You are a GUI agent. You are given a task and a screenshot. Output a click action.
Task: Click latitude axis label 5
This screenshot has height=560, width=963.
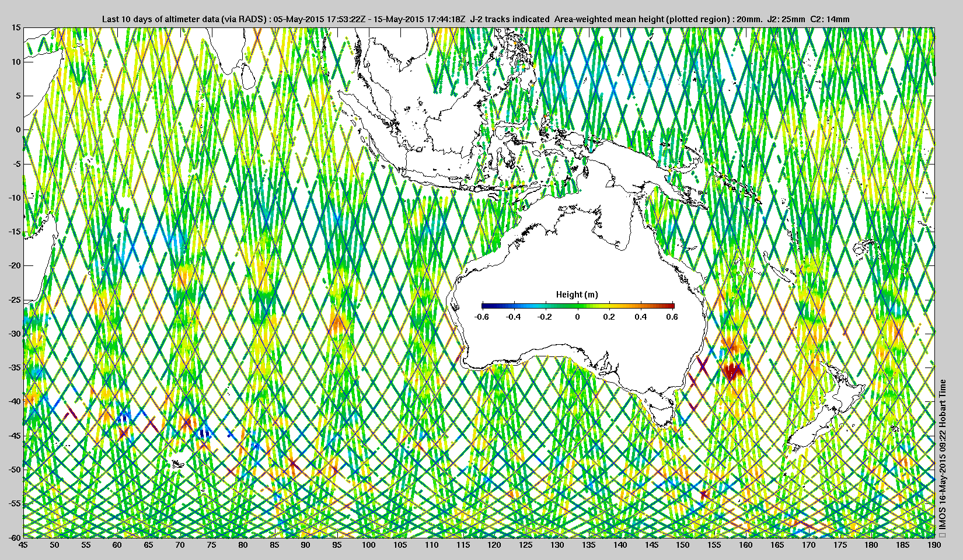[x=19, y=96]
